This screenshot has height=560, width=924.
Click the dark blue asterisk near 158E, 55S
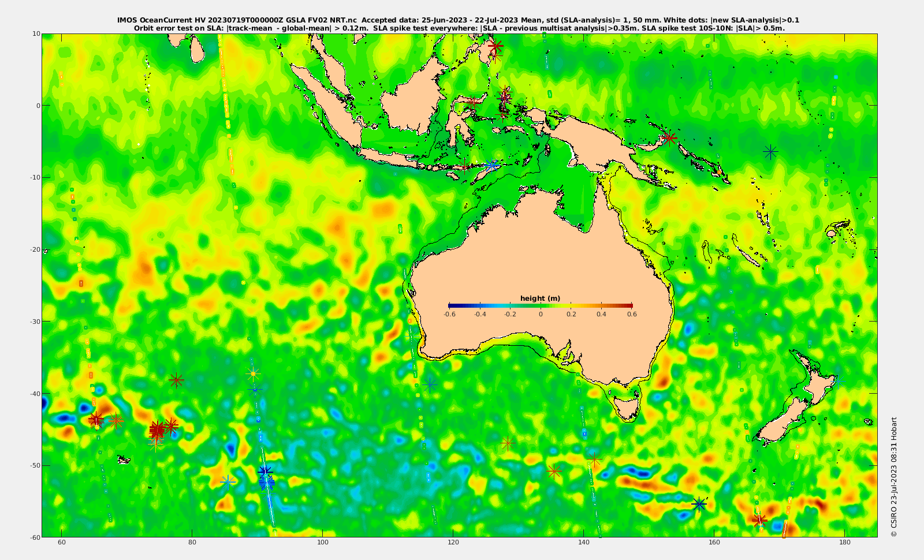click(699, 504)
